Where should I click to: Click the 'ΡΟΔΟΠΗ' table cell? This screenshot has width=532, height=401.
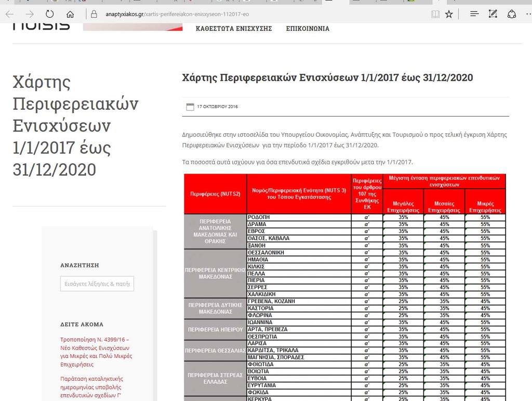tap(299, 217)
